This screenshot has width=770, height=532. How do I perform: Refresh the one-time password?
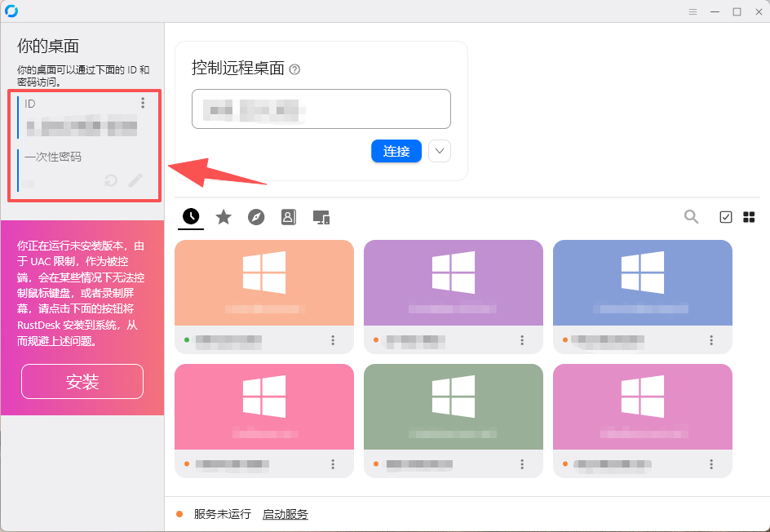111,181
